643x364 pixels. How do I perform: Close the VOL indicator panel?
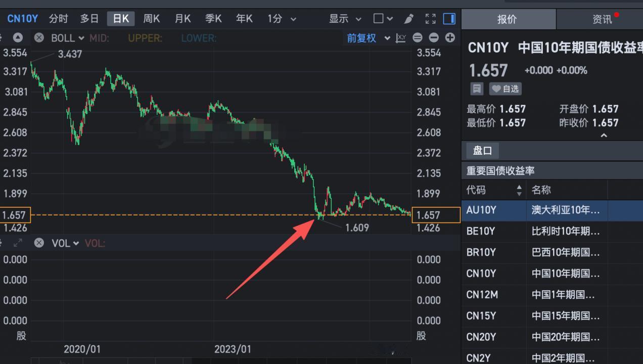coord(39,243)
